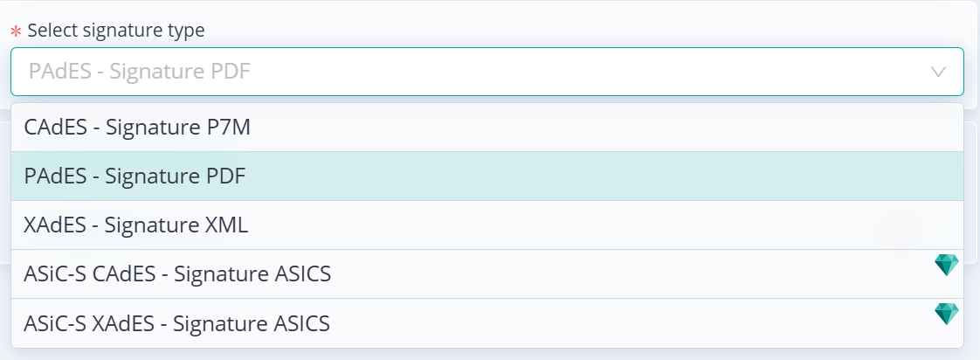Focus the teal-bordered signature type field

(487, 72)
